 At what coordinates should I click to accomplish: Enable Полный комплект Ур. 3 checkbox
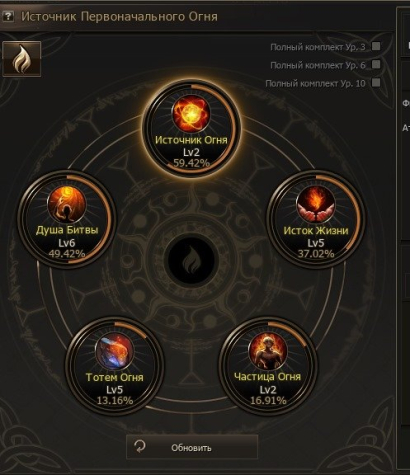pyautogui.click(x=376, y=46)
